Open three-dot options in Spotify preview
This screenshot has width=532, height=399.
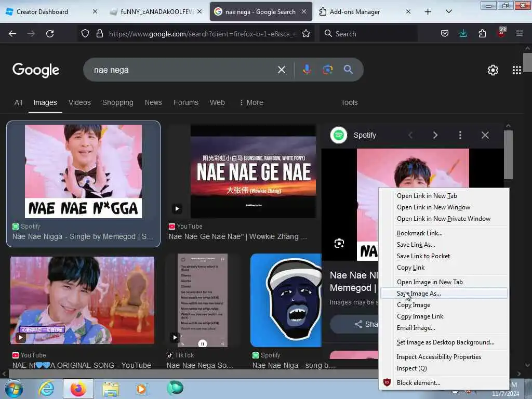coord(460,136)
